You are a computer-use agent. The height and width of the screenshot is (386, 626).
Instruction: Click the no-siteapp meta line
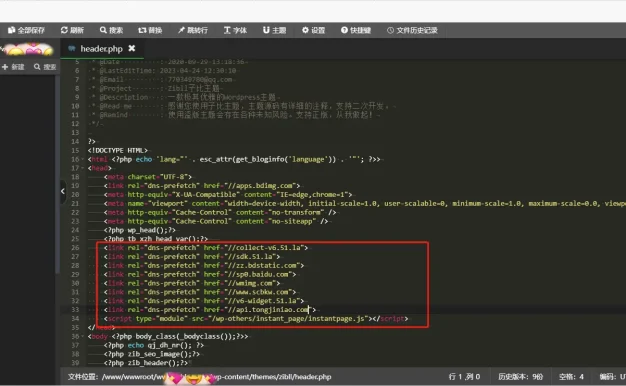point(216,221)
